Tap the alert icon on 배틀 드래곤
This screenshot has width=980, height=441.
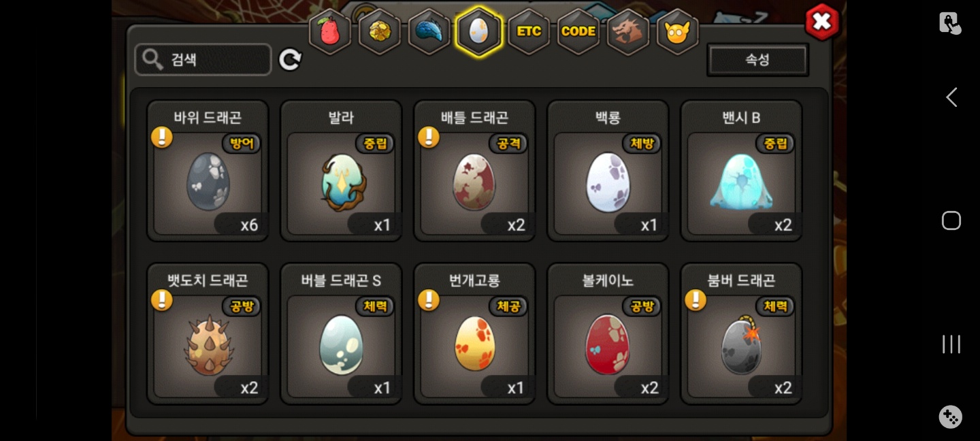tap(429, 137)
